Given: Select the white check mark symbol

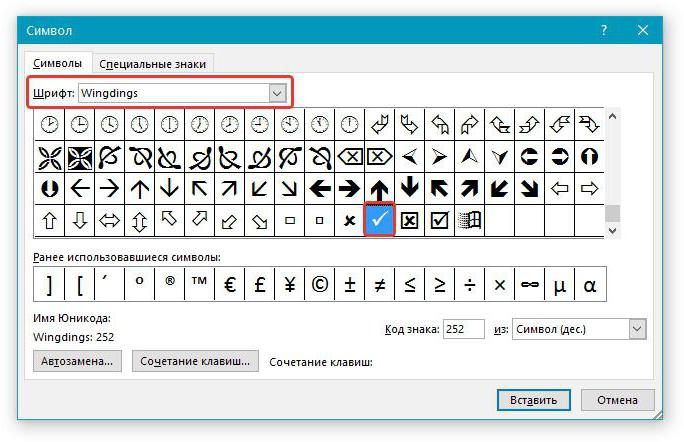Looking at the screenshot, I should pos(379,220).
